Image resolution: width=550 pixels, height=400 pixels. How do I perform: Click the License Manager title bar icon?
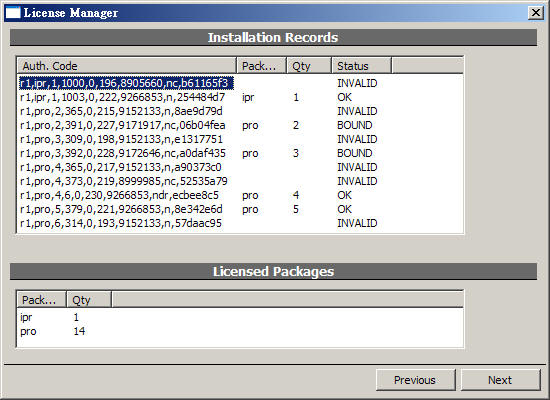coord(13,13)
